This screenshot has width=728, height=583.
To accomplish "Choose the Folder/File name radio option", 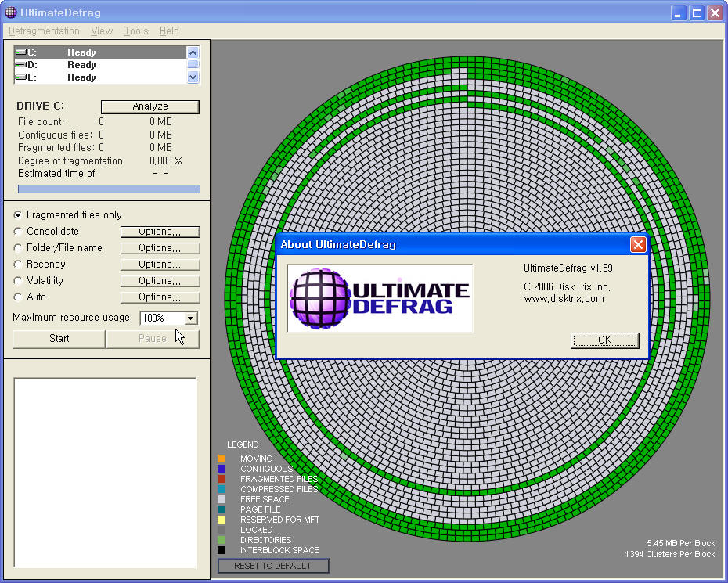I will [x=18, y=248].
